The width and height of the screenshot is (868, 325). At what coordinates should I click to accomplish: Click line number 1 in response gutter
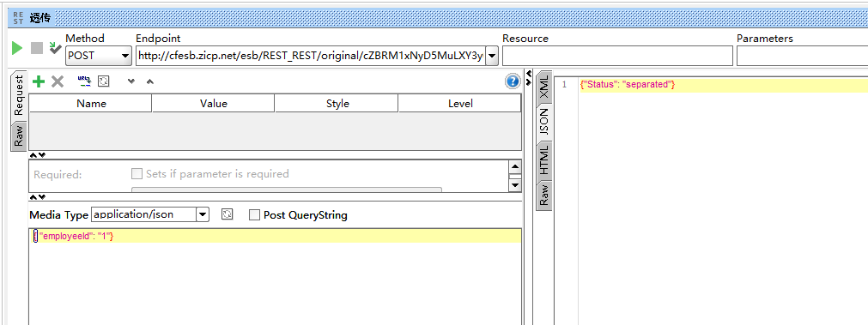564,85
